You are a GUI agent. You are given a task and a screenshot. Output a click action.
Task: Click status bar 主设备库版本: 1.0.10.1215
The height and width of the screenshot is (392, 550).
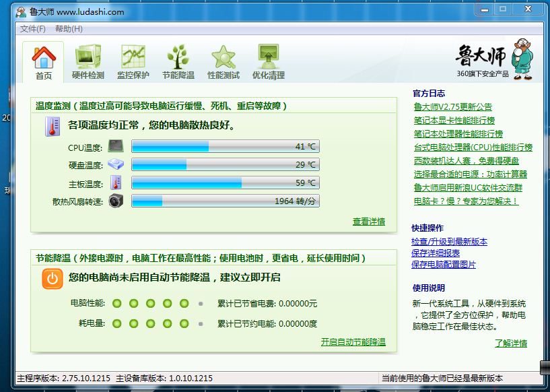tap(164, 379)
